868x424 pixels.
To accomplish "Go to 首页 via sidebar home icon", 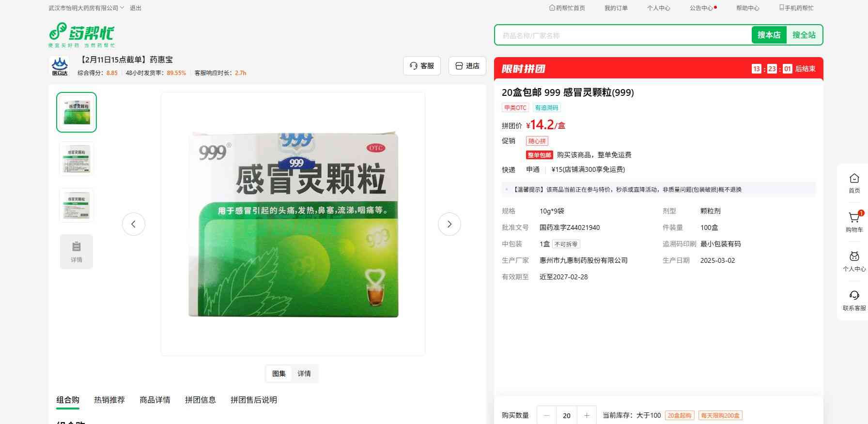I will (x=854, y=183).
